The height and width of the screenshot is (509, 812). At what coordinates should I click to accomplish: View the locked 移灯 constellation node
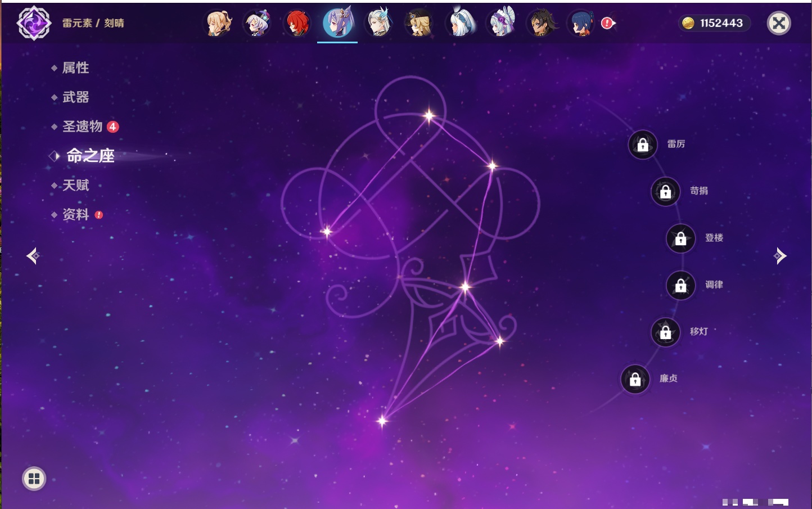tap(666, 332)
